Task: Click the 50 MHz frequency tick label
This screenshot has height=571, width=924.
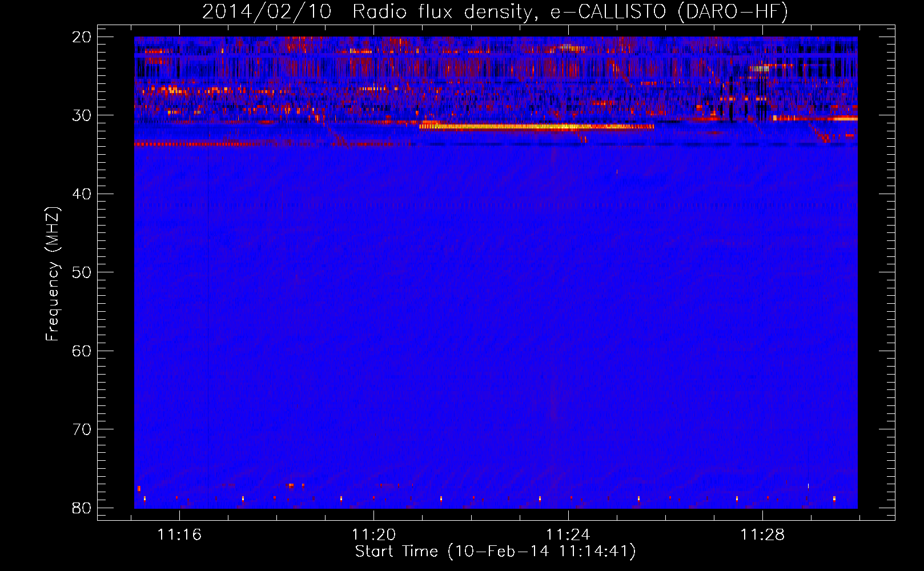Action: [x=82, y=272]
